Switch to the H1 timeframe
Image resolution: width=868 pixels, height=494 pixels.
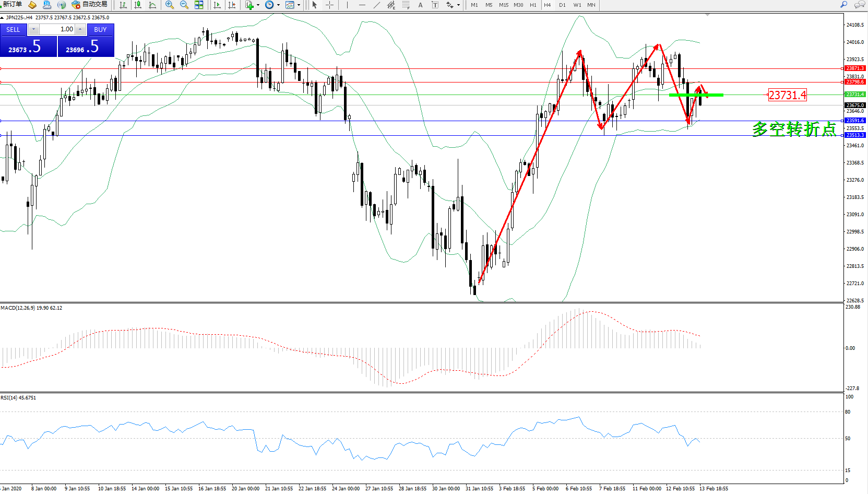pos(533,5)
